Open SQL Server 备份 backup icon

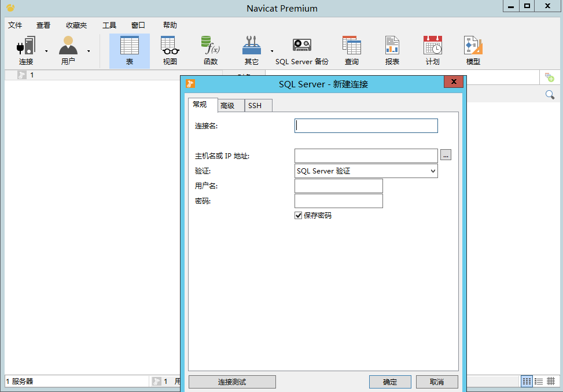point(301,50)
